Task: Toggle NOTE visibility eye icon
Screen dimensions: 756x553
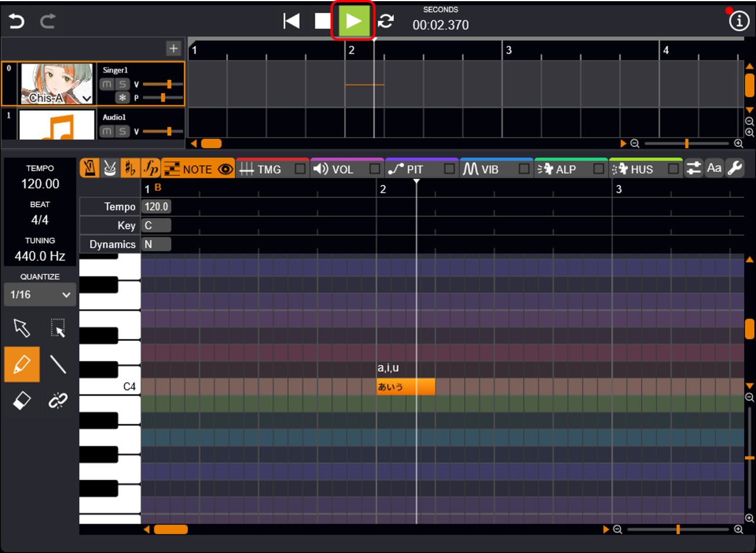Action: [x=226, y=170]
